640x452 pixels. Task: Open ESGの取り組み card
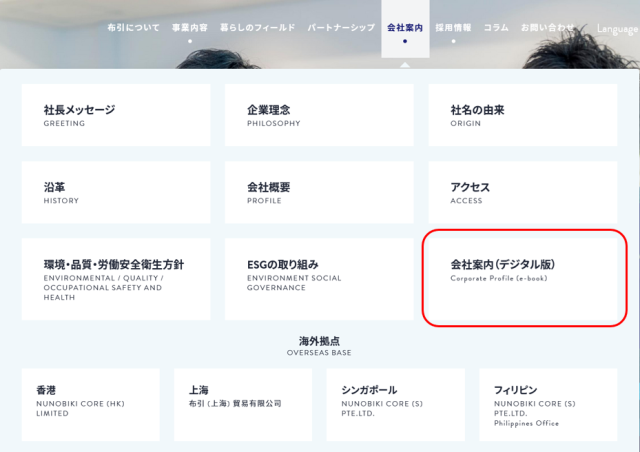coord(319,278)
